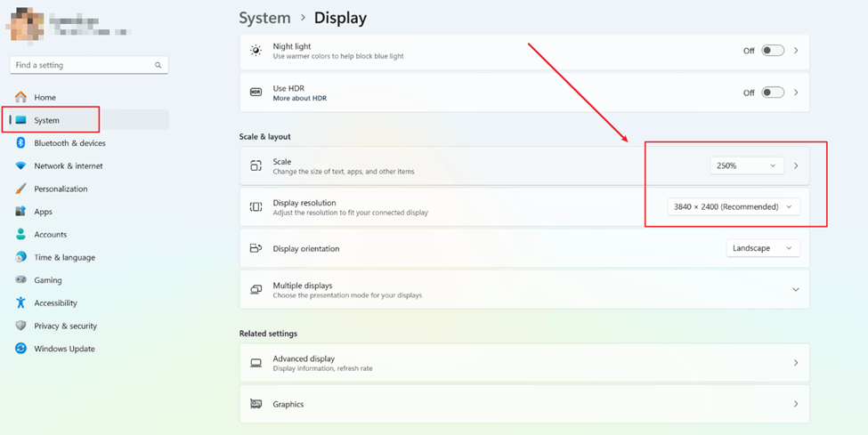Screen dimensions: 868x435
Task: Click the Privacy & security shield icon
Action: 21,326
